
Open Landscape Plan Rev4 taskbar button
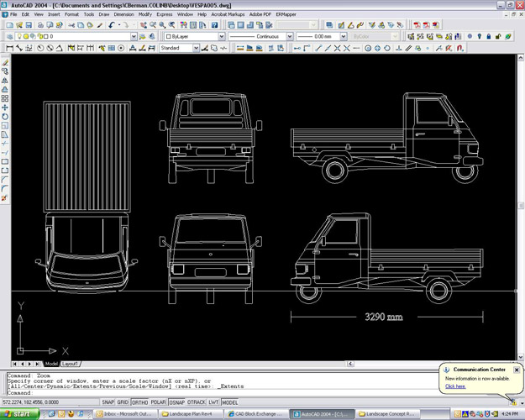pyautogui.click(x=191, y=414)
